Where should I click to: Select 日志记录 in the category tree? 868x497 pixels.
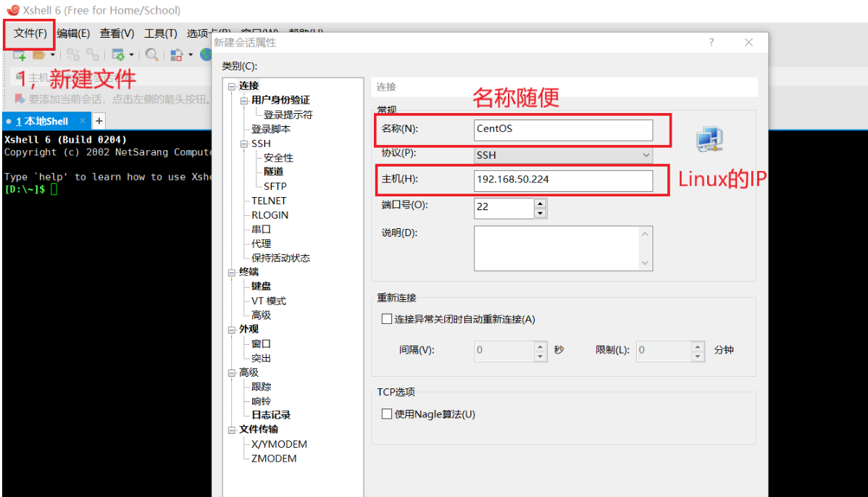pos(271,414)
